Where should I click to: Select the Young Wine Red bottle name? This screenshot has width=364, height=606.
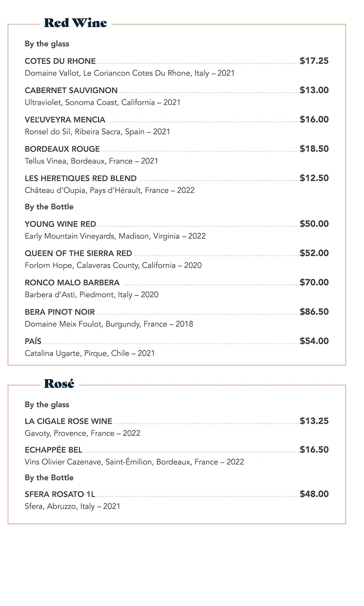pyautogui.click(x=60, y=224)
